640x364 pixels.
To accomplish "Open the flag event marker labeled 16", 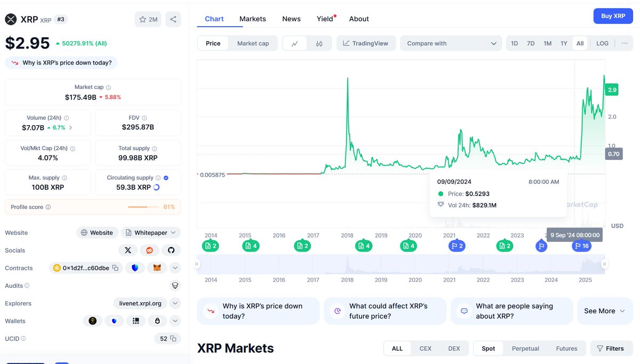I will coord(581,246).
